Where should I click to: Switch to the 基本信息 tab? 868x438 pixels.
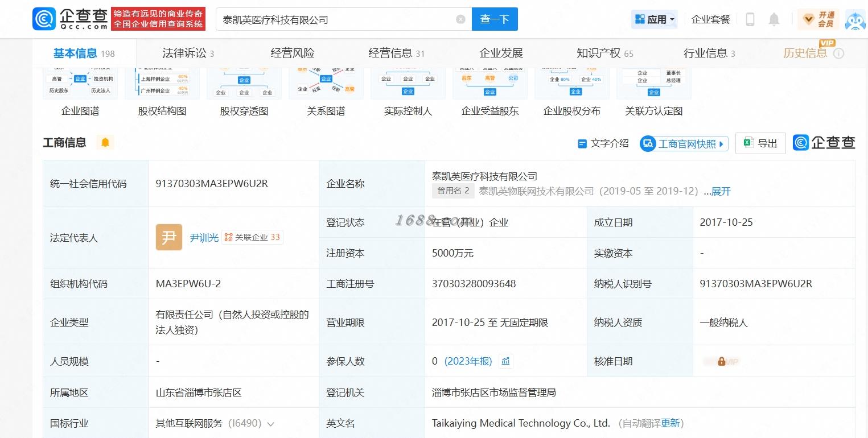pyautogui.click(x=84, y=53)
